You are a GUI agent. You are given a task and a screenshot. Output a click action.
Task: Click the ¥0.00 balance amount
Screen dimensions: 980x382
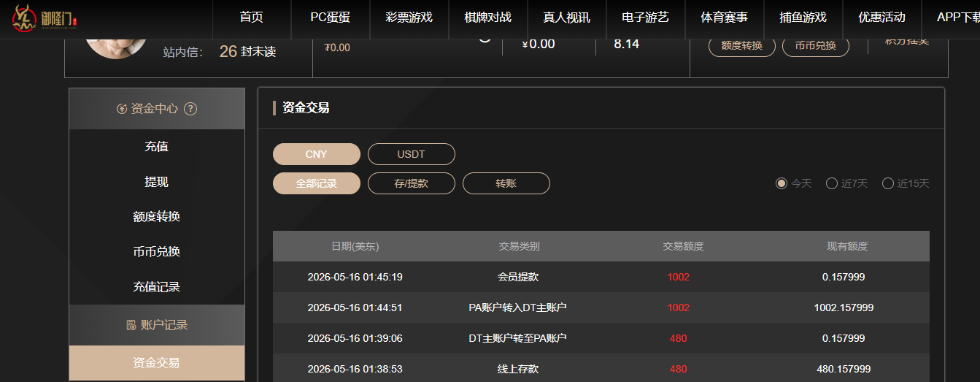539,44
